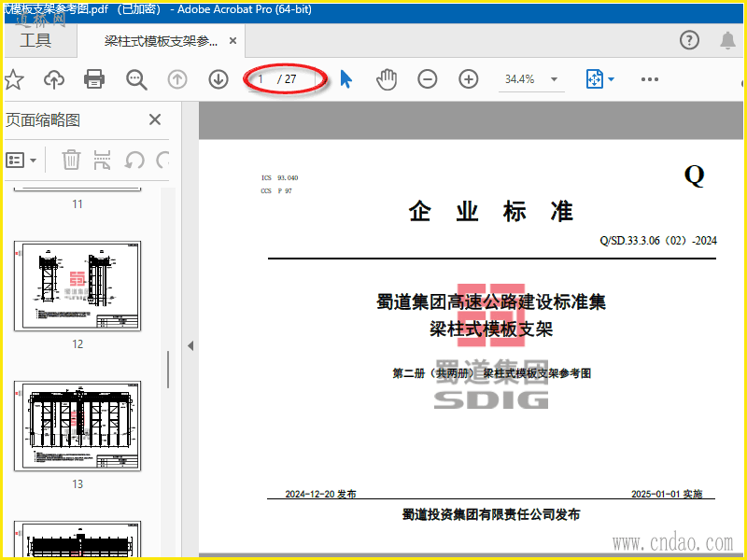The image size is (747, 560).
Task: Activate the hand pan tool
Action: [x=387, y=79]
